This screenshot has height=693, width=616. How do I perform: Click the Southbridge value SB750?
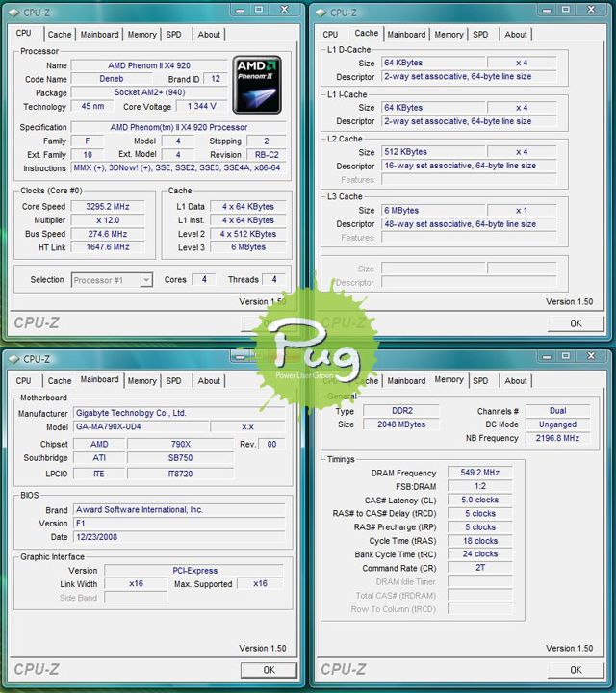click(180, 458)
